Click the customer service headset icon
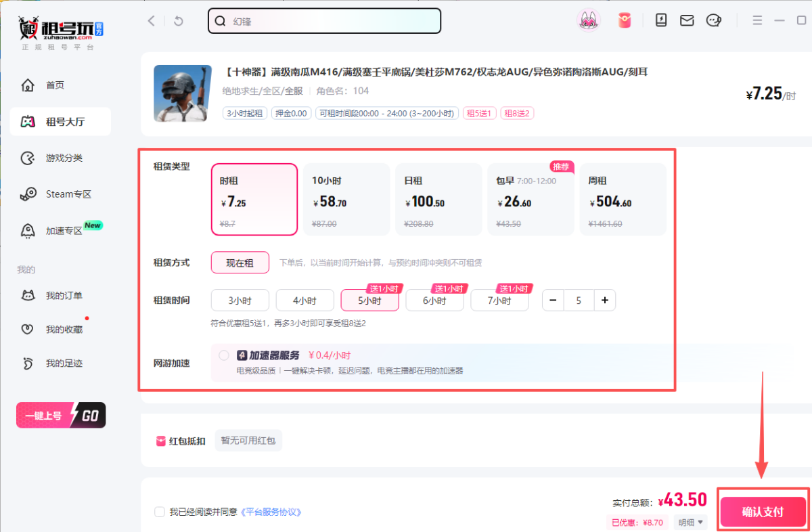 [713, 20]
